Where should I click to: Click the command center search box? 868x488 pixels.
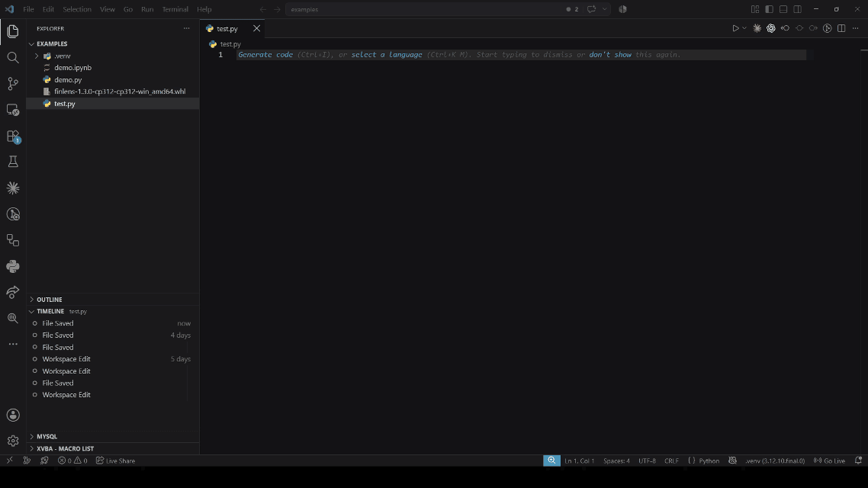point(423,9)
